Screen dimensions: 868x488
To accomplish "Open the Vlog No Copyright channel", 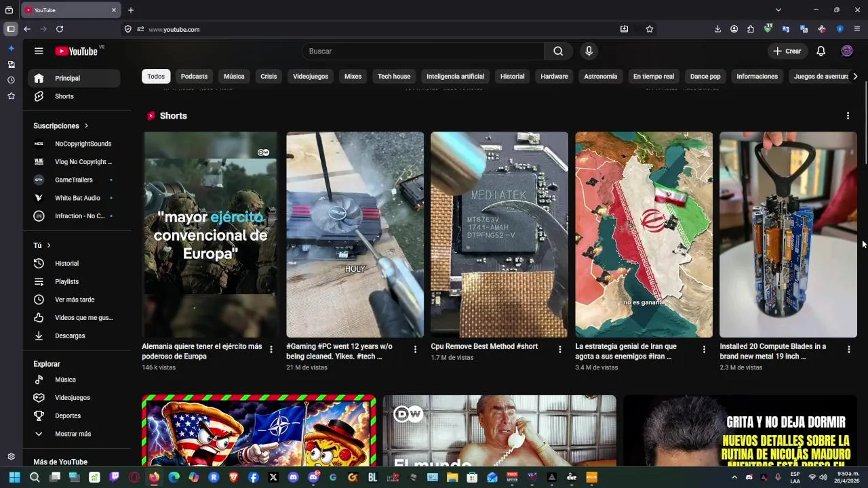I will 74,162.
